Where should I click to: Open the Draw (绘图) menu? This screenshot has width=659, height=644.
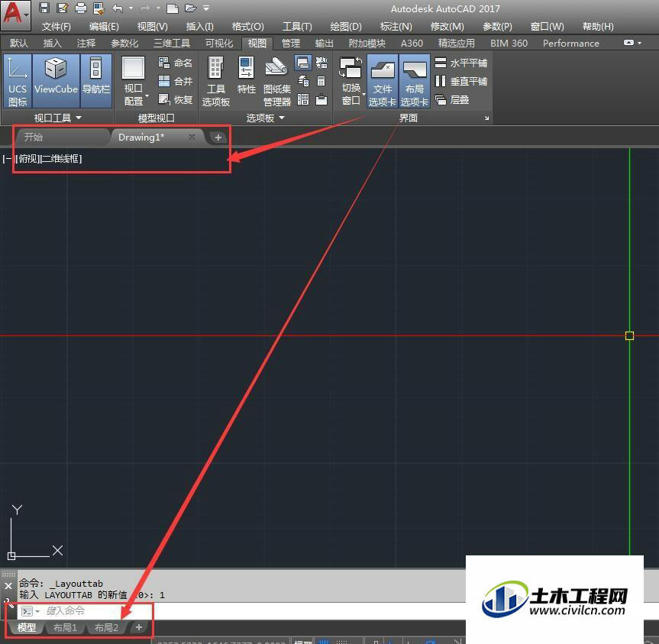346,27
